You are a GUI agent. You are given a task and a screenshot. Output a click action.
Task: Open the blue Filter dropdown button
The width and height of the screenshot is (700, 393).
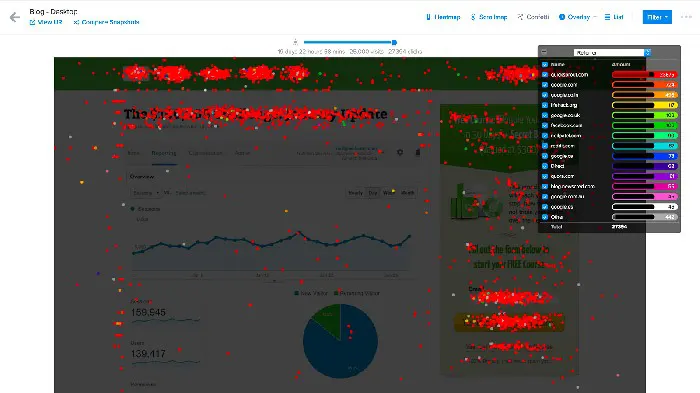point(657,17)
